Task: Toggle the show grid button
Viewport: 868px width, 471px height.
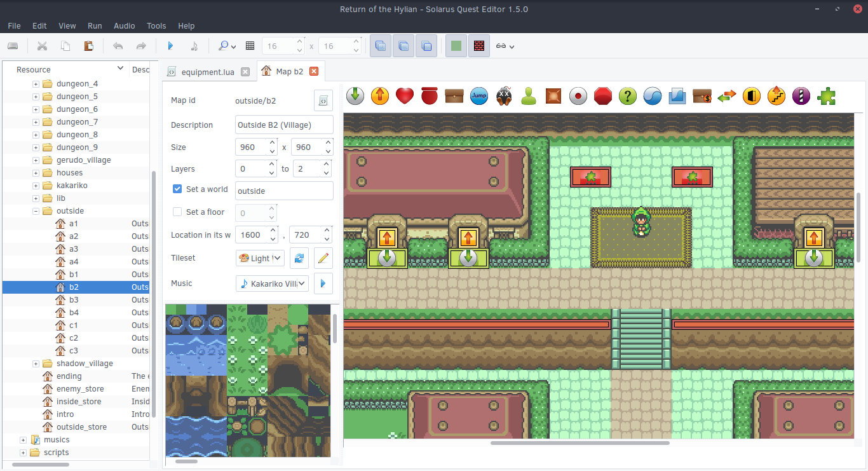Action: point(250,46)
